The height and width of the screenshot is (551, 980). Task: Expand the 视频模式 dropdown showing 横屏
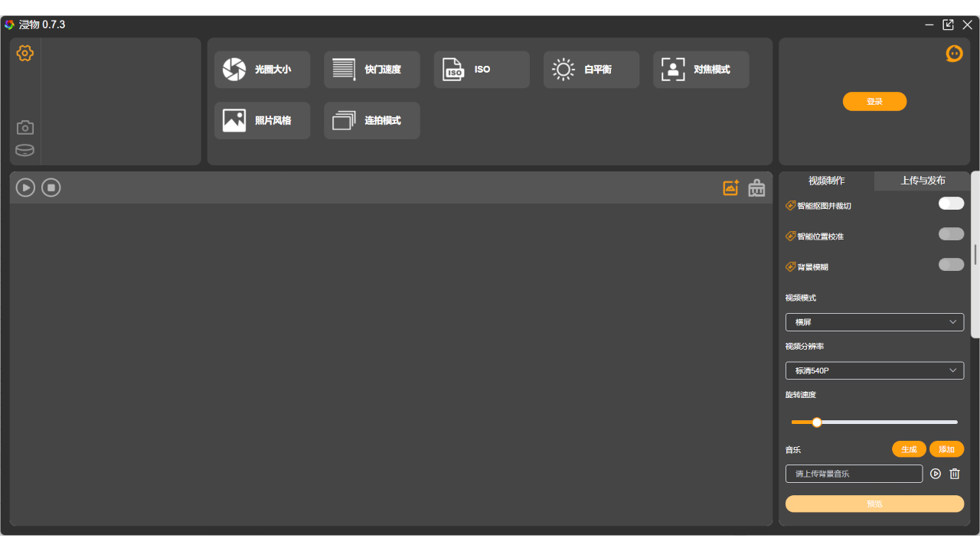point(874,322)
